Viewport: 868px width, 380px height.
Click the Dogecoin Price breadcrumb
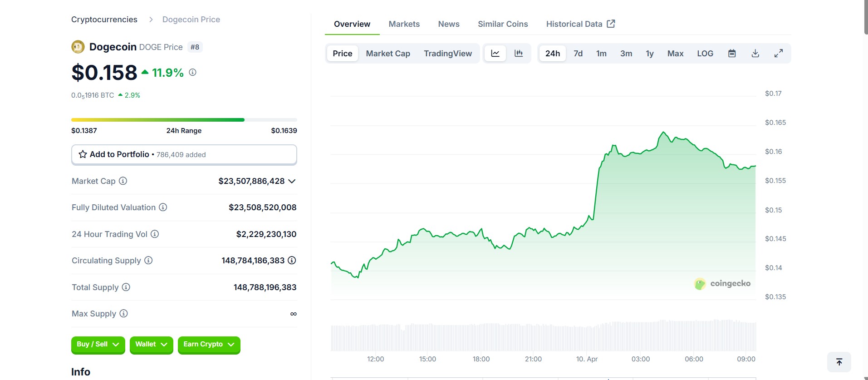point(191,20)
